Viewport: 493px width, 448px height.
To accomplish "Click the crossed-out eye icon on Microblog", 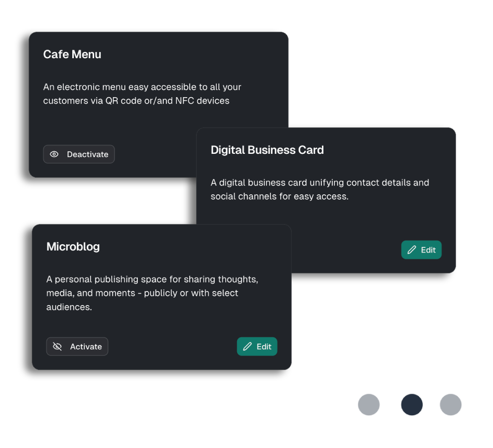I will (57, 347).
